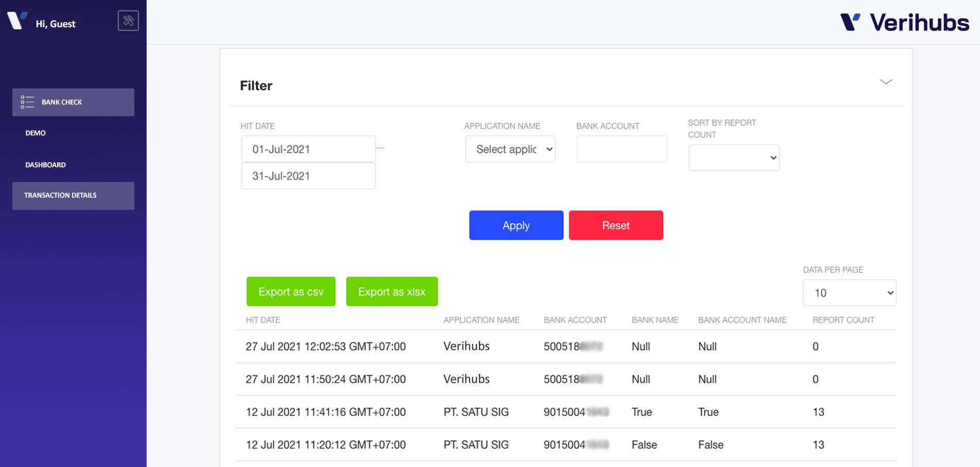Click row dated 12 Jul 2021 11:41:16
The width and height of the screenshot is (980, 467).
[x=566, y=412]
